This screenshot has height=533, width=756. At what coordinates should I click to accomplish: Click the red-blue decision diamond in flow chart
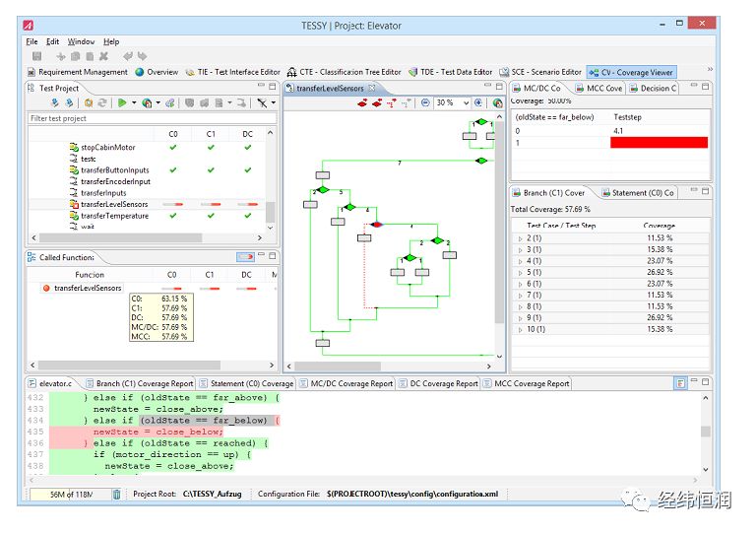click(x=377, y=225)
